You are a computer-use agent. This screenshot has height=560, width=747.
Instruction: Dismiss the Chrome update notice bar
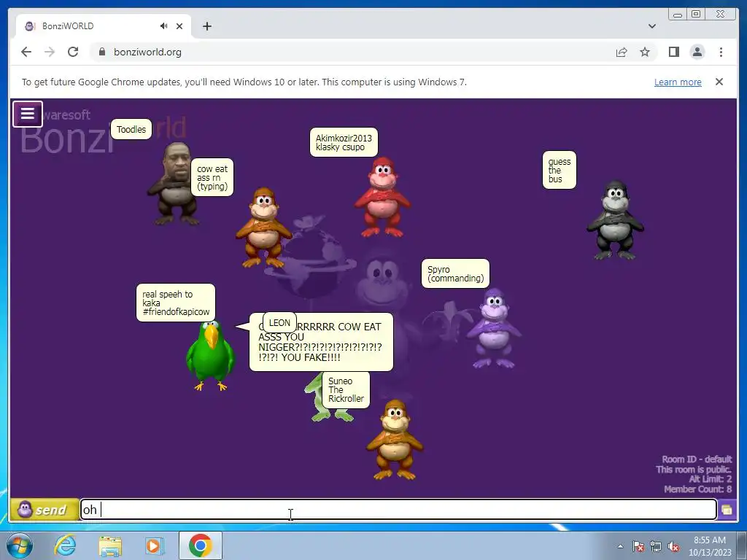coord(719,82)
